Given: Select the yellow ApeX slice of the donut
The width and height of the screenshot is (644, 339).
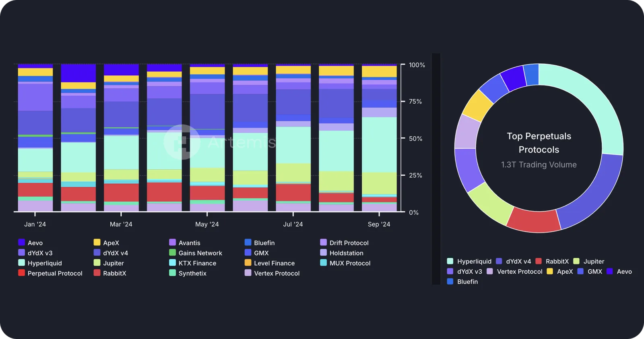Looking at the screenshot, I should (x=477, y=105).
